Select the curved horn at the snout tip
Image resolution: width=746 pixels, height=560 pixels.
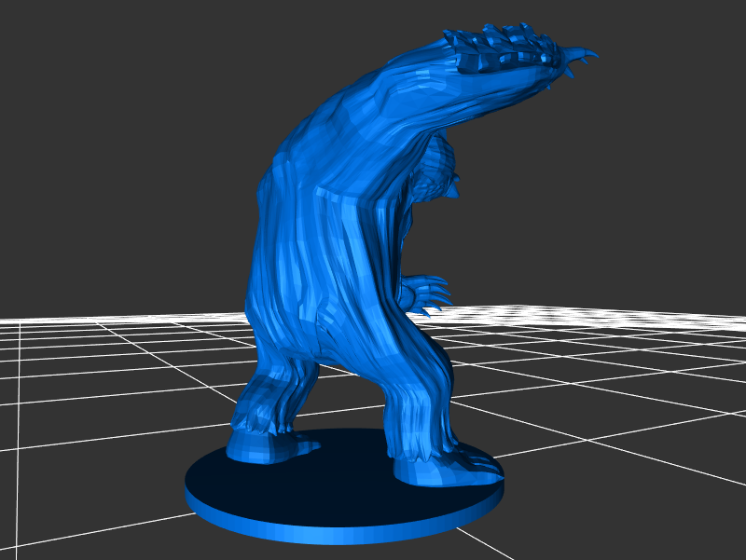pyautogui.click(x=586, y=54)
